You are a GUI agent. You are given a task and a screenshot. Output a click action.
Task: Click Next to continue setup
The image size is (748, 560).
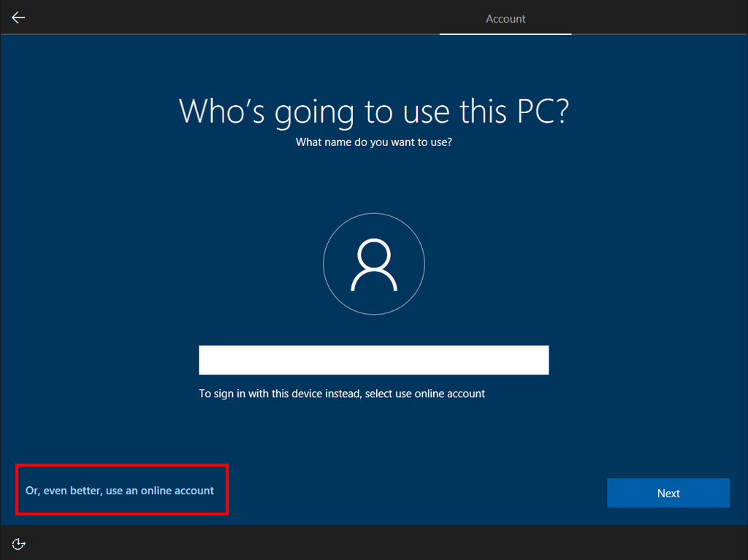coord(668,493)
